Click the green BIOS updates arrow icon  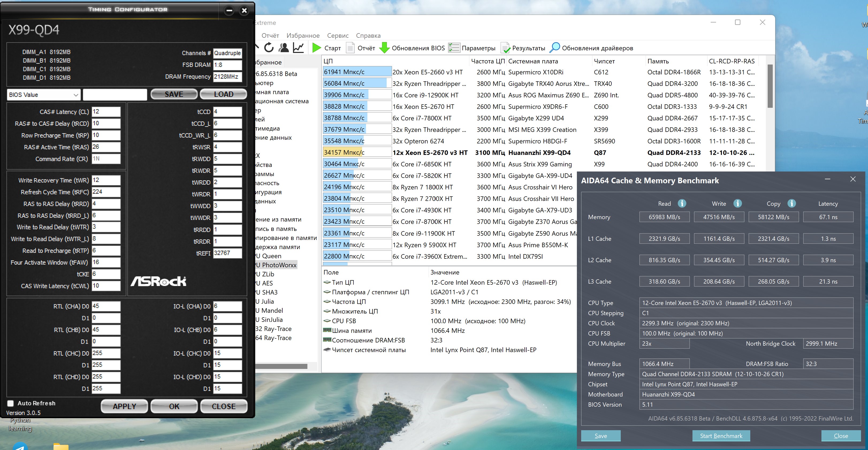click(384, 48)
